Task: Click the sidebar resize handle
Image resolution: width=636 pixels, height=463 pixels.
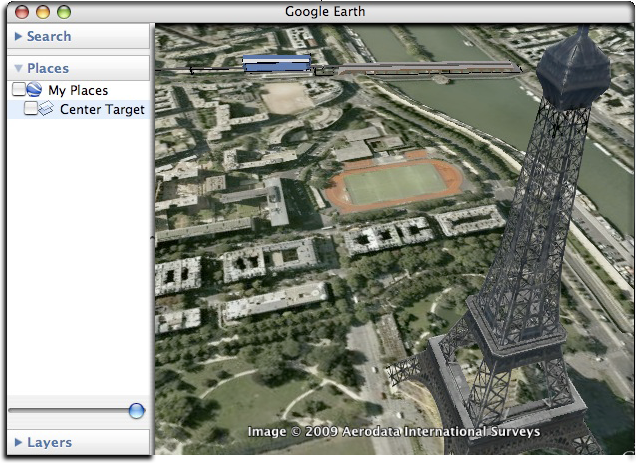Action: (153, 239)
